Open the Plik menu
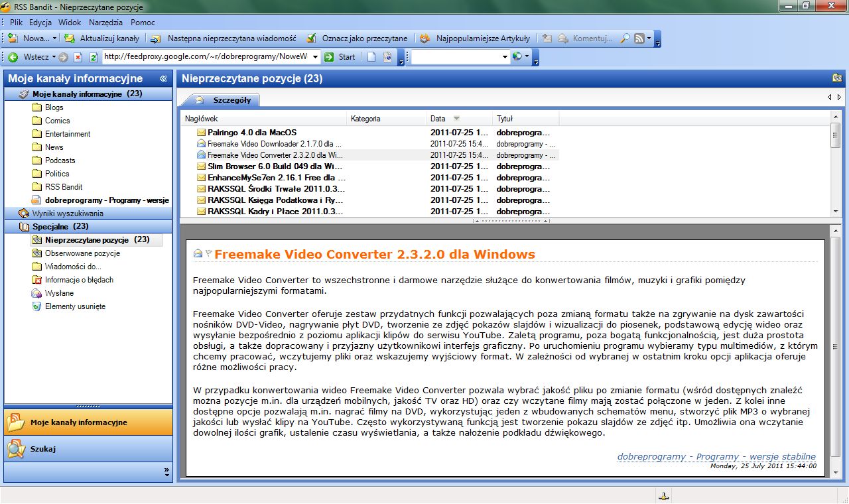 tap(17, 22)
